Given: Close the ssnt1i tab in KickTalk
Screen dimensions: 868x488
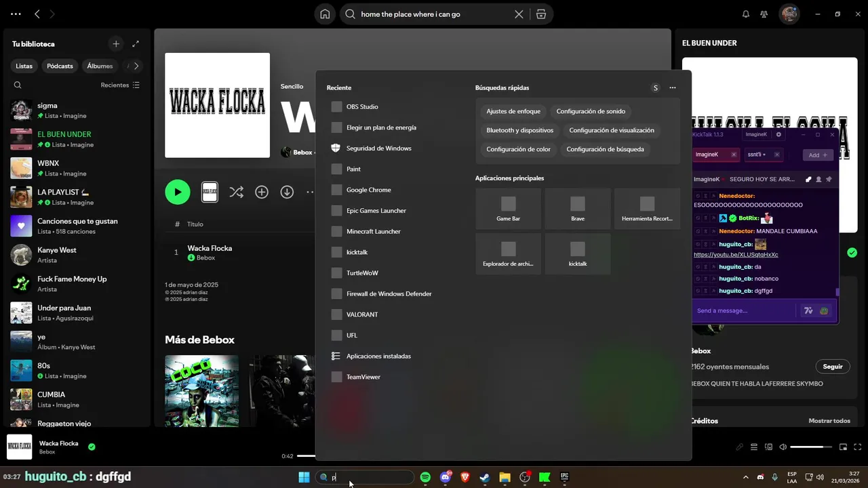Looking at the screenshot, I should (x=776, y=155).
